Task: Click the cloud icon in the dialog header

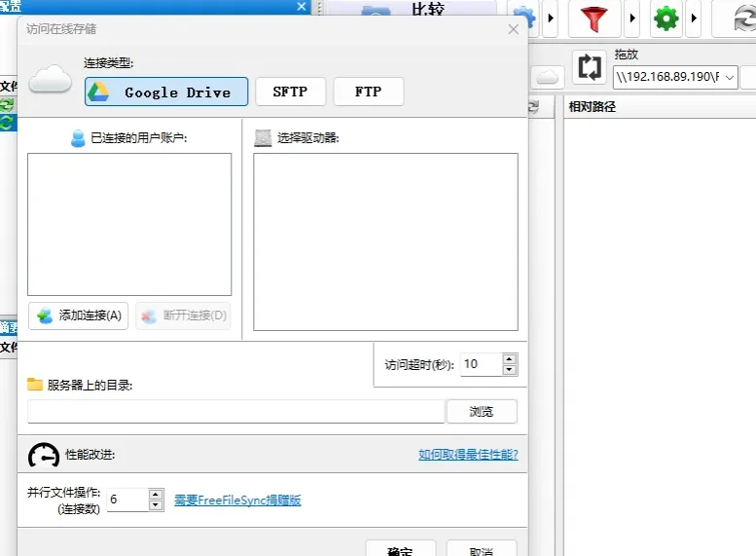Action: click(51, 79)
